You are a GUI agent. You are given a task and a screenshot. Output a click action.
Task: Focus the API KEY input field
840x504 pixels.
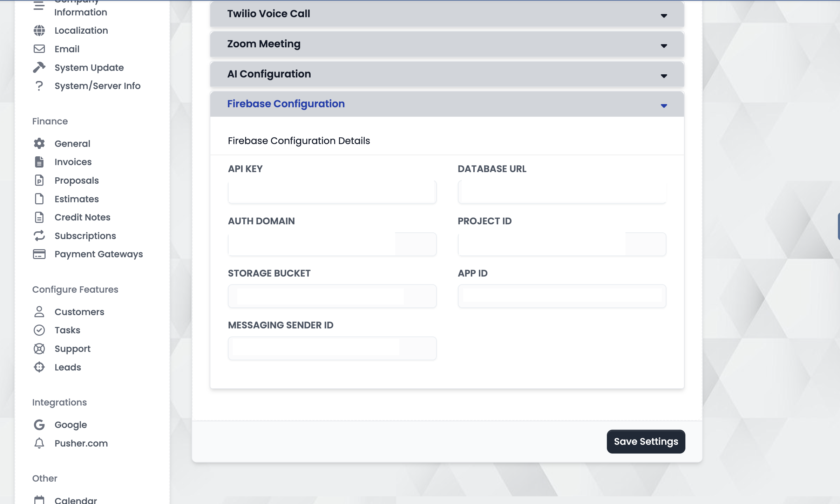332,192
